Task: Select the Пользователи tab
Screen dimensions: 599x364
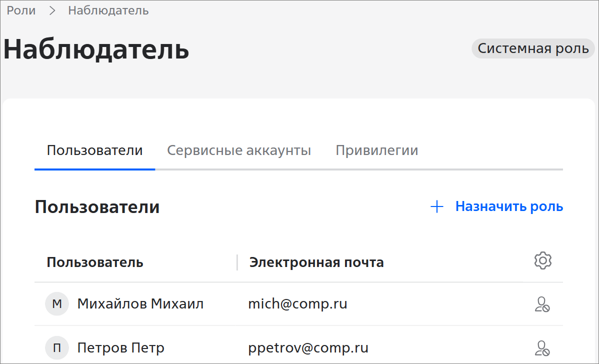Action: [94, 150]
